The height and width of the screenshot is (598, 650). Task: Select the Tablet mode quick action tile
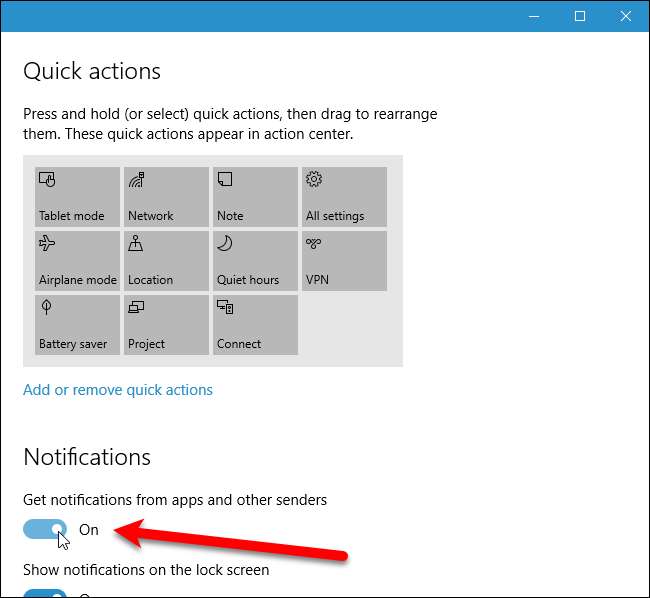77,196
